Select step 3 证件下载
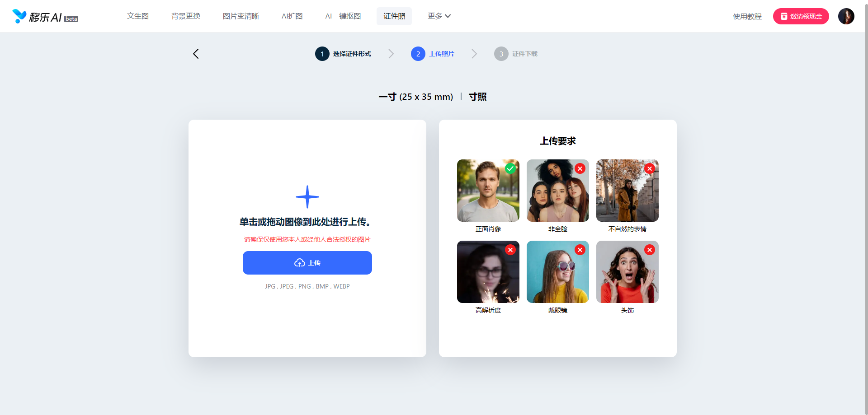 516,54
